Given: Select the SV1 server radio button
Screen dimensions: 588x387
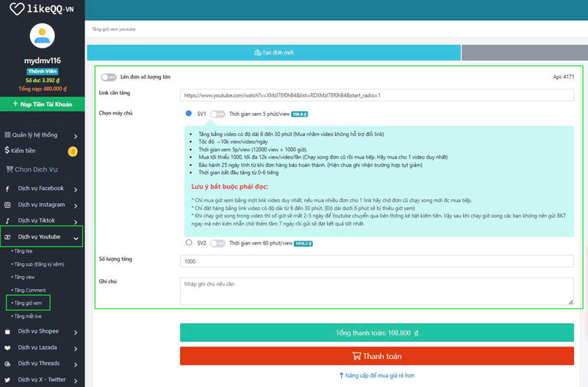Looking at the screenshot, I should [x=189, y=113].
